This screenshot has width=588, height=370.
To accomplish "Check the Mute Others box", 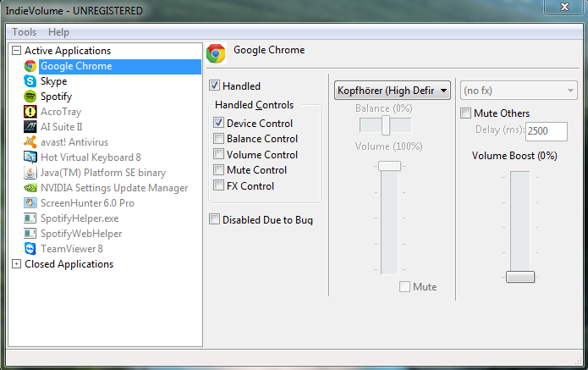I will click(x=466, y=113).
